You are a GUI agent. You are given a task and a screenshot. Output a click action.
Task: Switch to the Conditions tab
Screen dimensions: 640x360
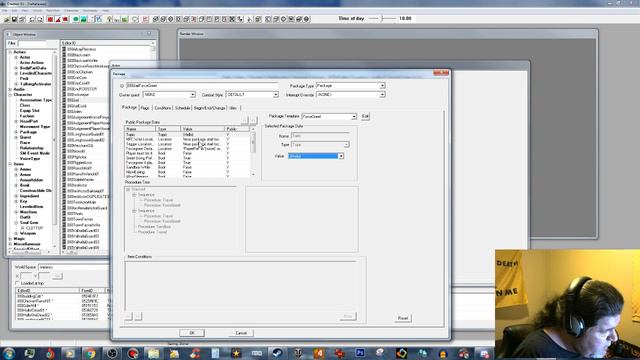pos(162,108)
